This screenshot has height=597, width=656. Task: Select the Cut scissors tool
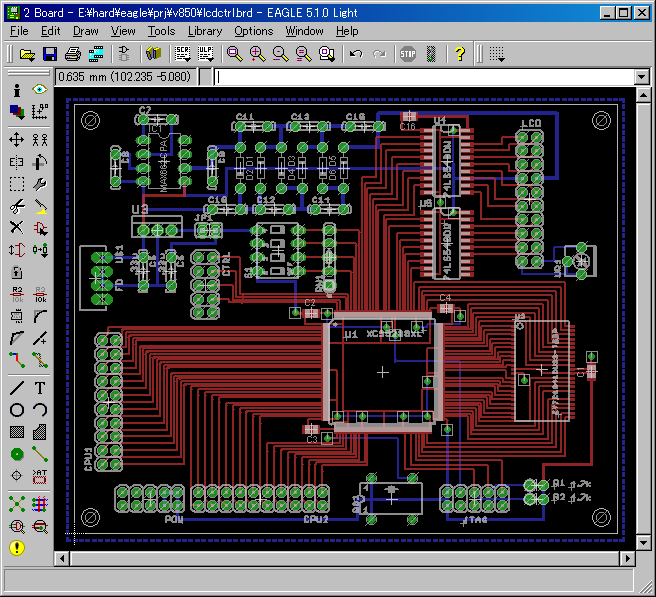pyautogui.click(x=17, y=206)
